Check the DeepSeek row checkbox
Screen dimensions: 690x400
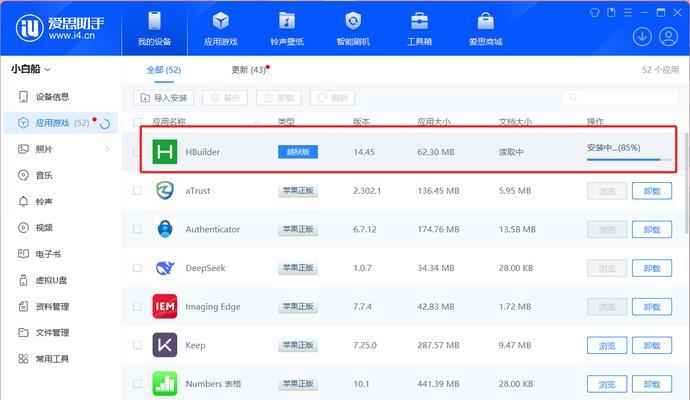coord(137,268)
